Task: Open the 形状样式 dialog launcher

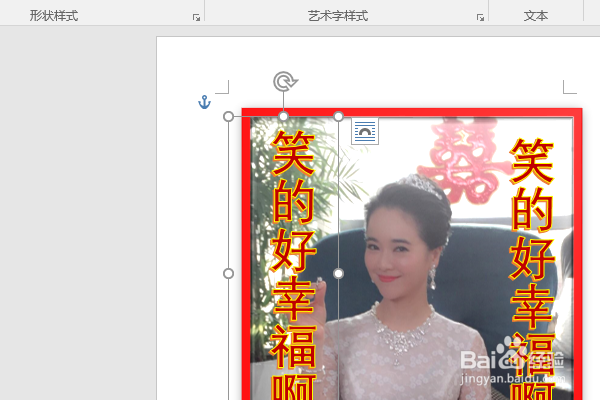Action: click(x=196, y=18)
